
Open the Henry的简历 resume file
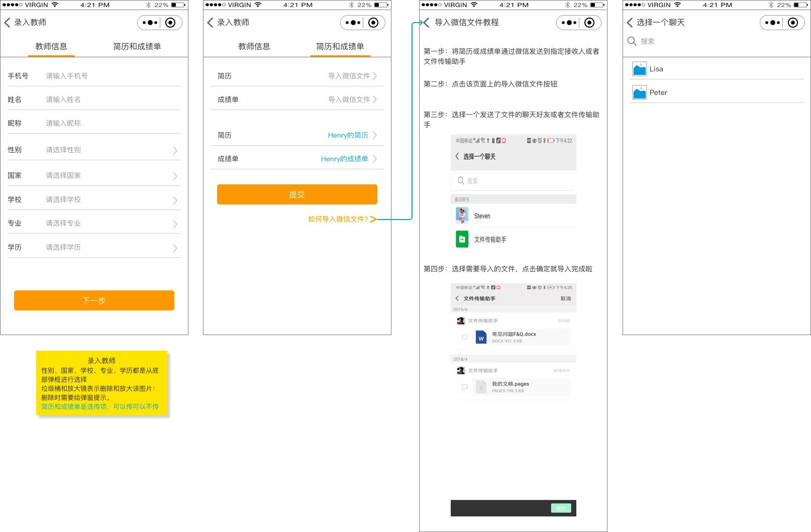pyautogui.click(x=348, y=135)
